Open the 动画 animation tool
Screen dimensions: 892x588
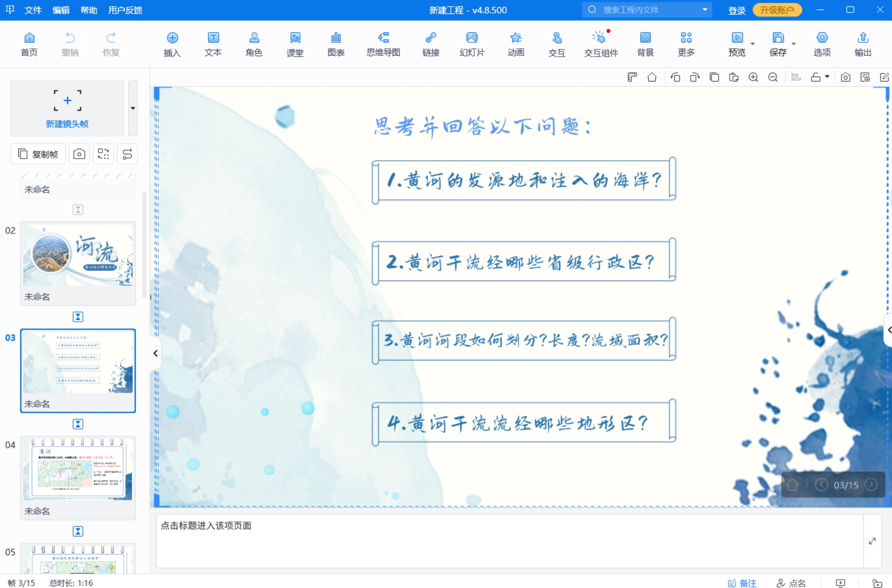tap(516, 44)
